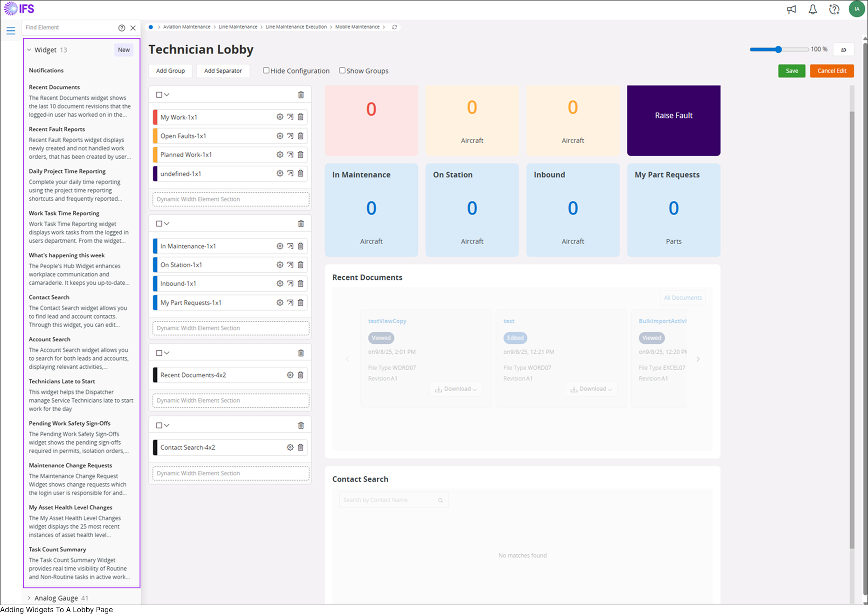Open settings gear for My Work-1x1
The width and height of the screenshot is (868, 614).
pos(280,117)
